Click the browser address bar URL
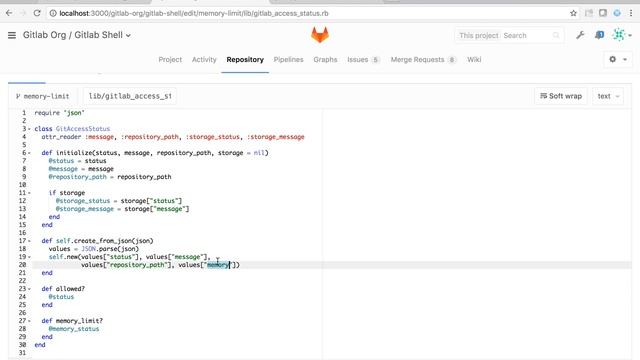The width and height of the screenshot is (640, 360). tap(194, 13)
